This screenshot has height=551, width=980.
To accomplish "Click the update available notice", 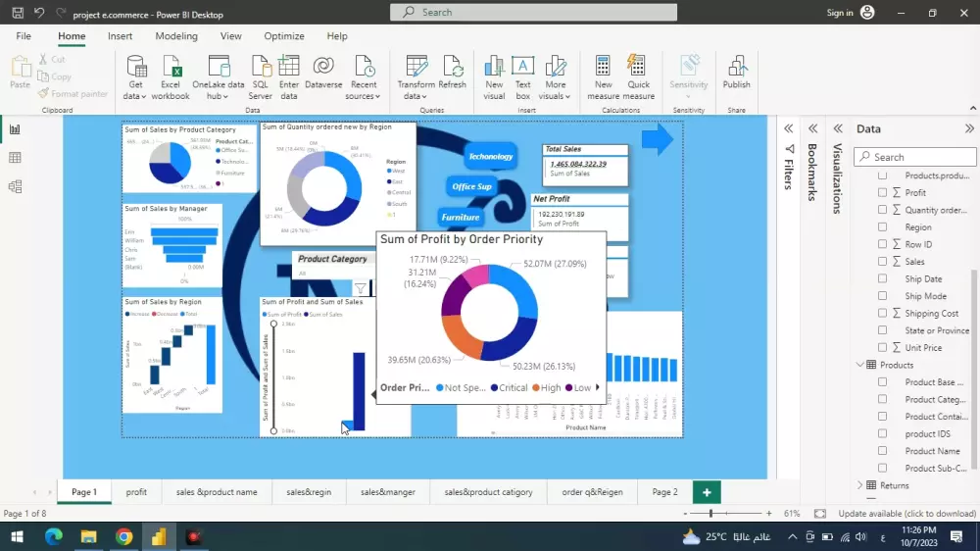I will coord(906,514).
